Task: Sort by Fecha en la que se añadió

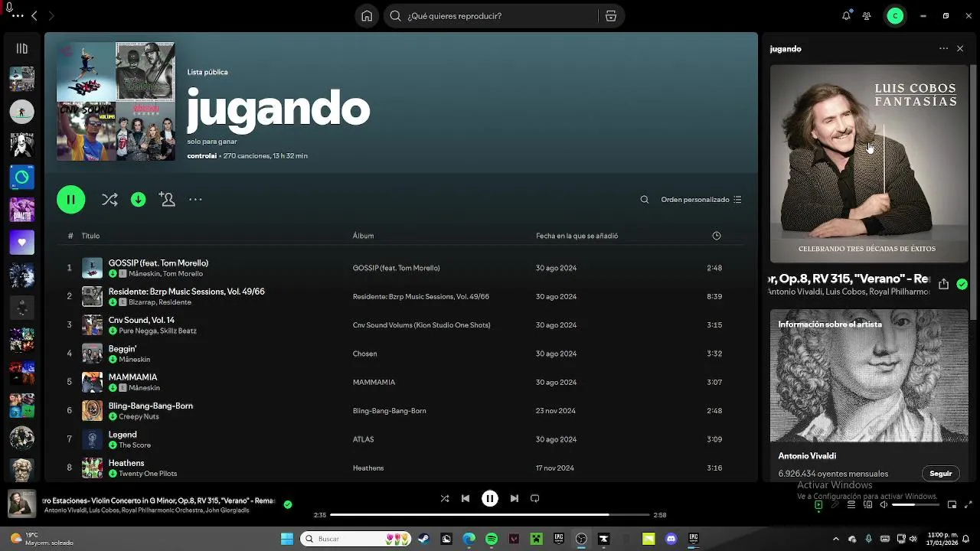Action: click(x=577, y=236)
